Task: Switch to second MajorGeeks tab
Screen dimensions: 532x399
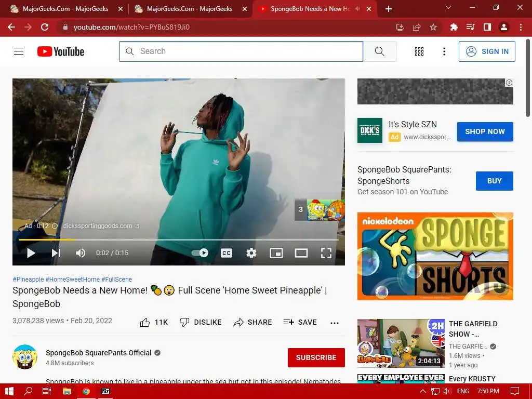Action: pyautogui.click(x=189, y=9)
